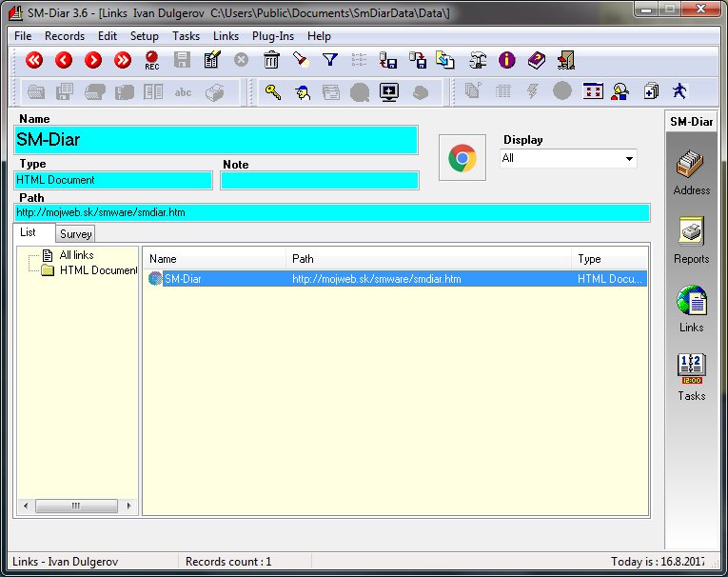Click the Type field HTML Document

(x=113, y=180)
